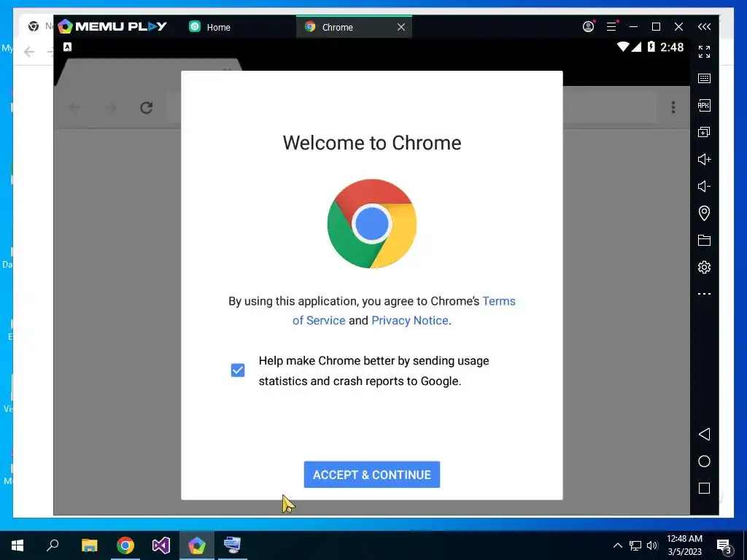
Task: Open Google Chrome from the taskbar
Action: point(125,545)
